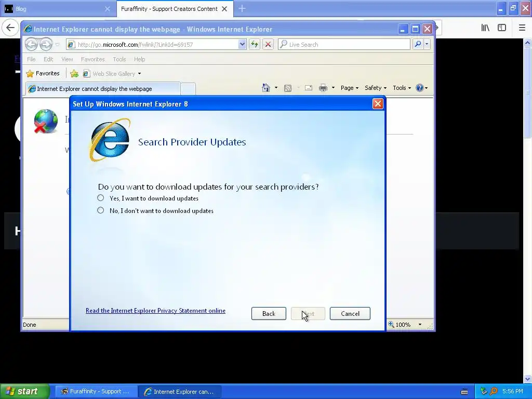532x399 pixels.
Task: Click the Favorites star button
Action: click(x=43, y=73)
